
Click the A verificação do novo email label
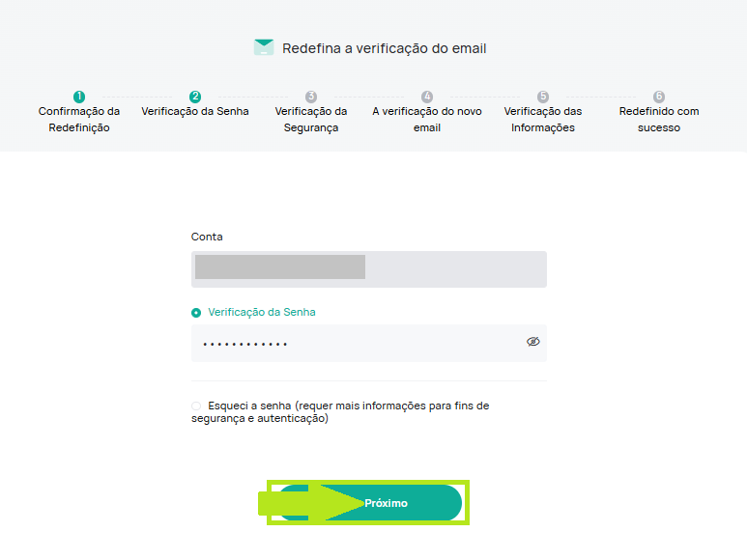[x=427, y=120]
